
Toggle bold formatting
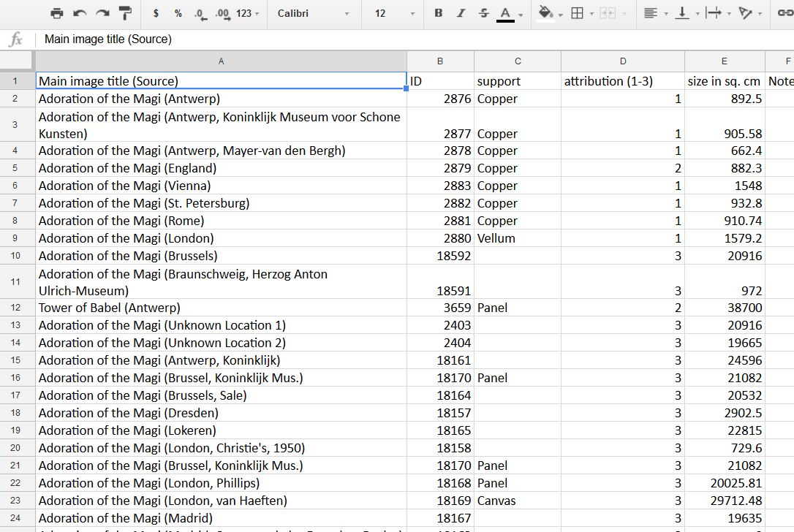[x=439, y=13]
